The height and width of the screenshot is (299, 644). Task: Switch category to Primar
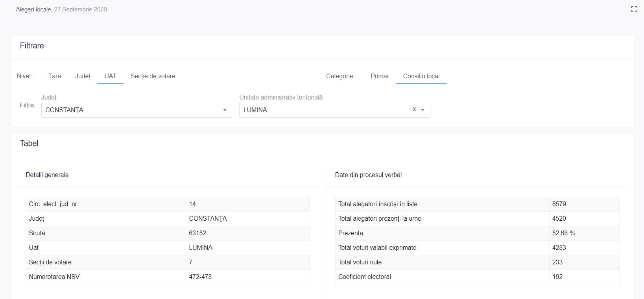380,76
